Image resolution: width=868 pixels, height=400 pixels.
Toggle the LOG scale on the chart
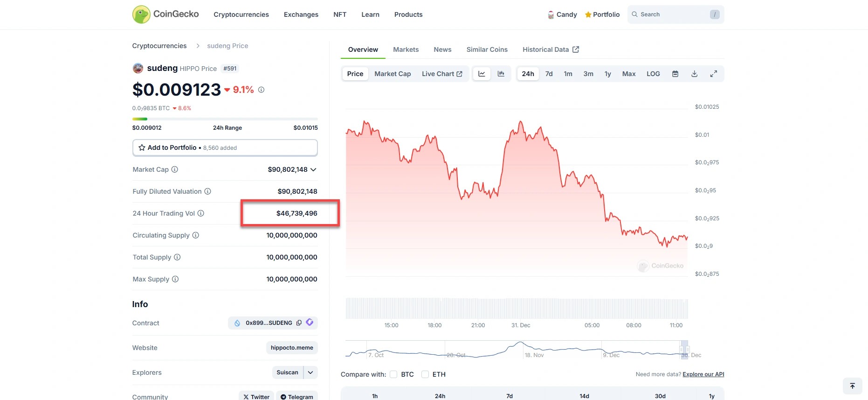(x=653, y=74)
